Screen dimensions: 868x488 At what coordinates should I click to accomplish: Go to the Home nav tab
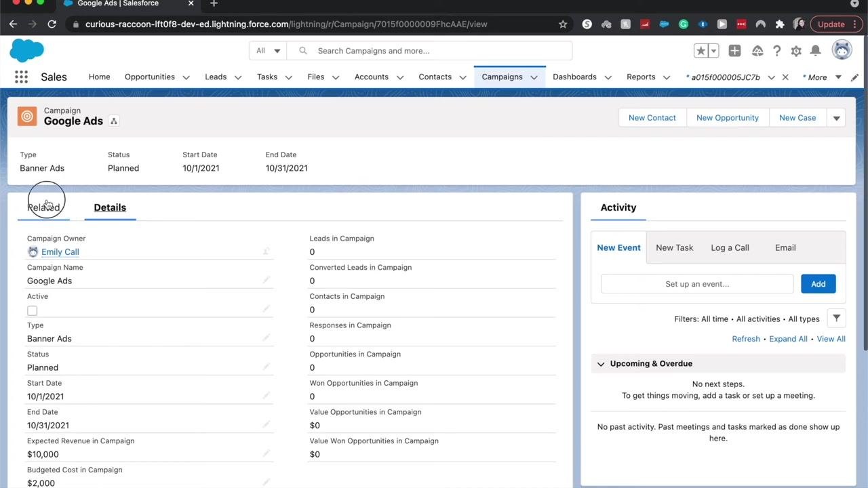pos(99,77)
